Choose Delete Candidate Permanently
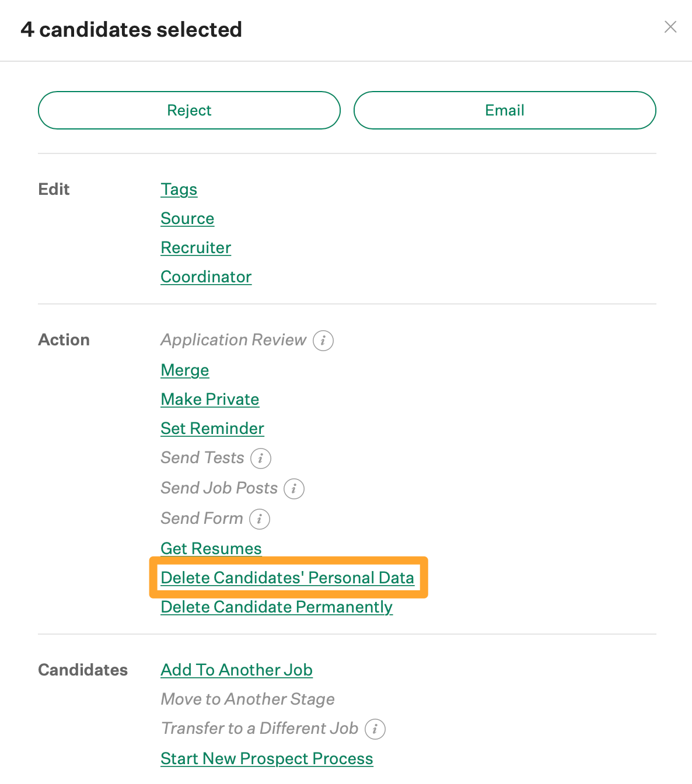 point(277,607)
